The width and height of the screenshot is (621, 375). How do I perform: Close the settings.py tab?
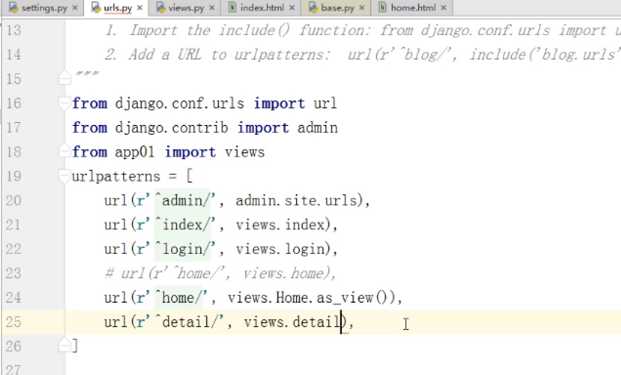pos(75,8)
